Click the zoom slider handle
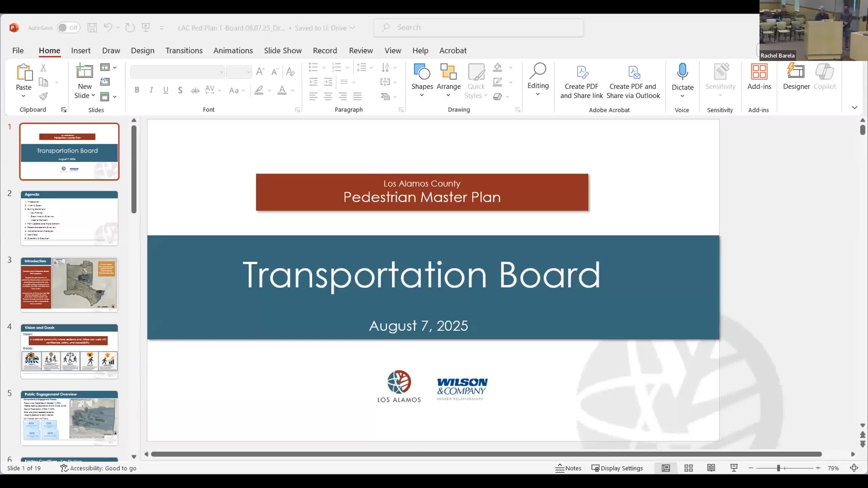Screen dimensions: 868x488 click(x=778, y=468)
